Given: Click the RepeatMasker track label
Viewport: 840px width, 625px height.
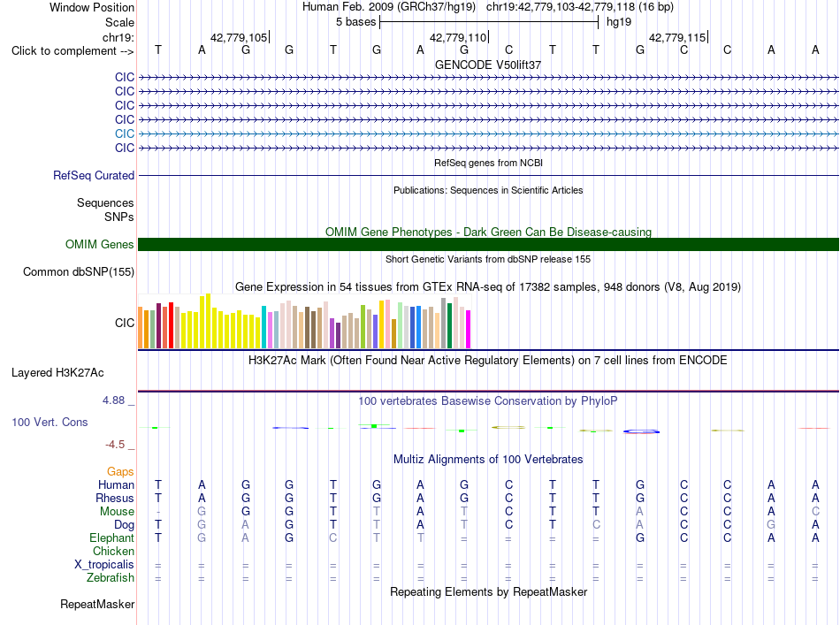Looking at the screenshot, I should pyautogui.click(x=97, y=605).
